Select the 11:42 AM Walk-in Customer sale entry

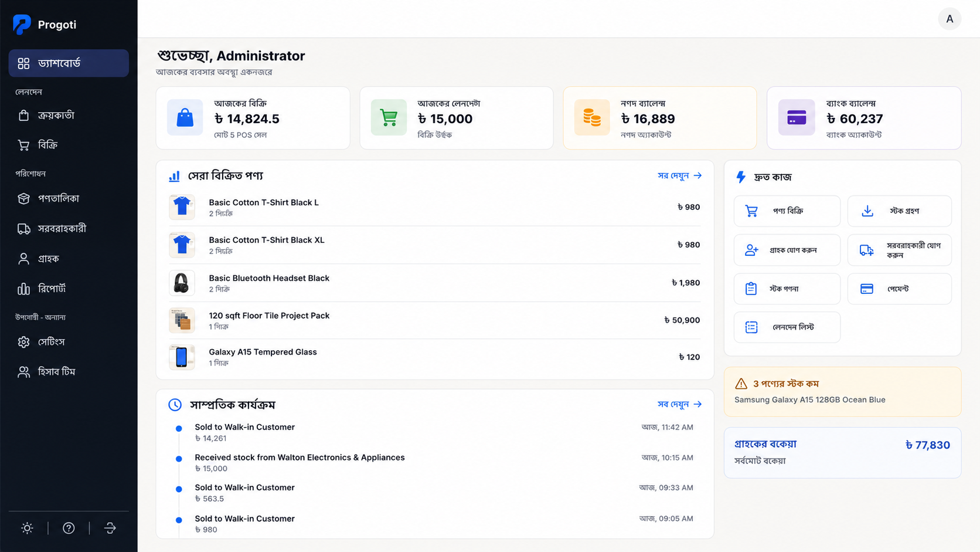coord(434,432)
